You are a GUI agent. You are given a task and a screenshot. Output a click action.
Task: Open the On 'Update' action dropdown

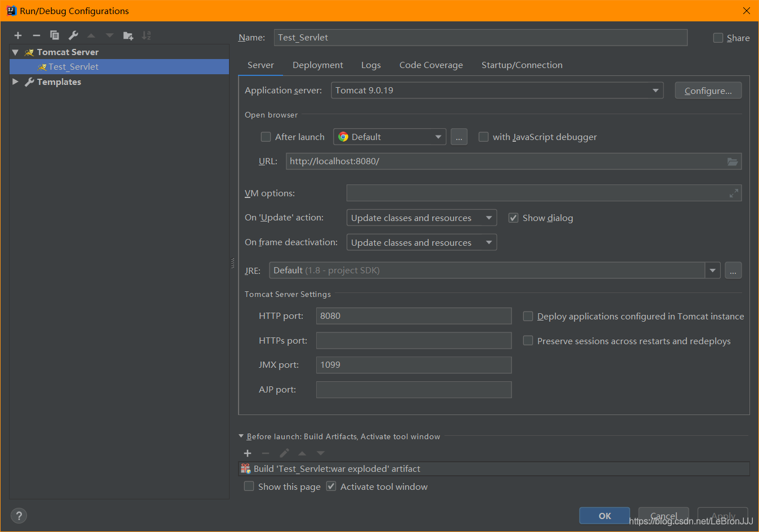click(422, 218)
